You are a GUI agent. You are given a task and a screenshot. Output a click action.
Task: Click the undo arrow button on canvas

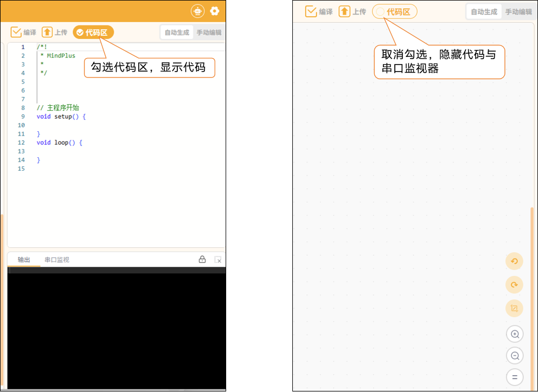[514, 261]
